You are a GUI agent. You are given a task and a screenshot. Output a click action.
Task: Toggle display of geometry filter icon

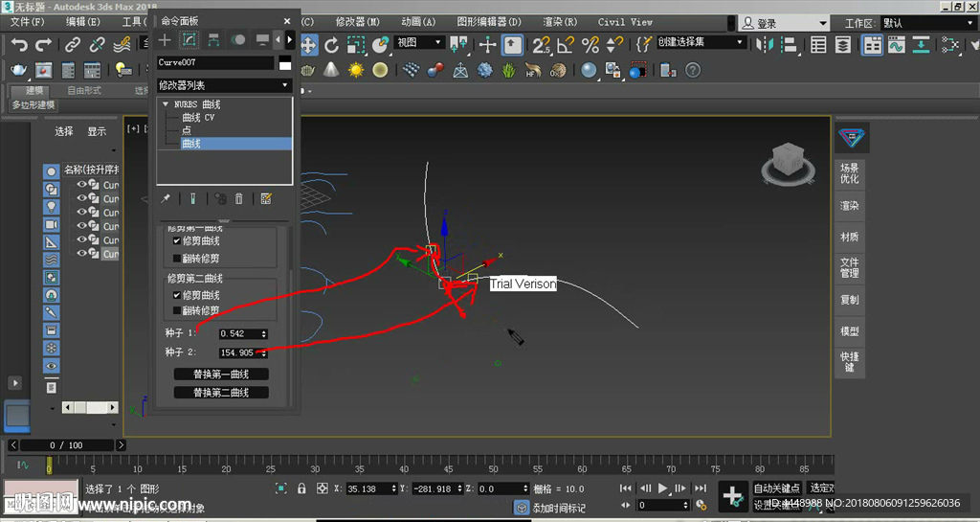tap(52, 171)
